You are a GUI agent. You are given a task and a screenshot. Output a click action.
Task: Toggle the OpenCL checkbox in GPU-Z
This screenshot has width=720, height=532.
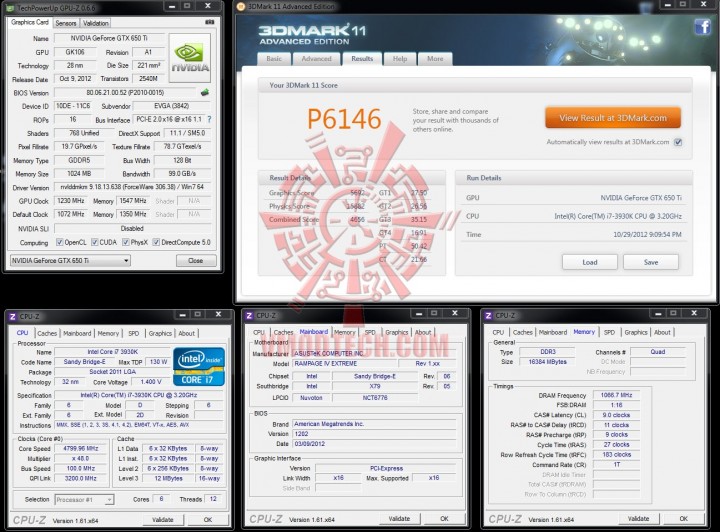tap(59, 242)
